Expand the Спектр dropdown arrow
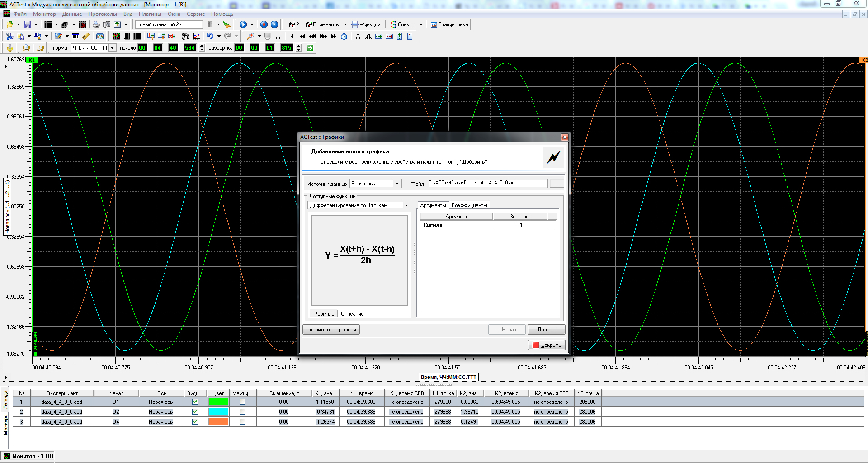 pos(421,24)
